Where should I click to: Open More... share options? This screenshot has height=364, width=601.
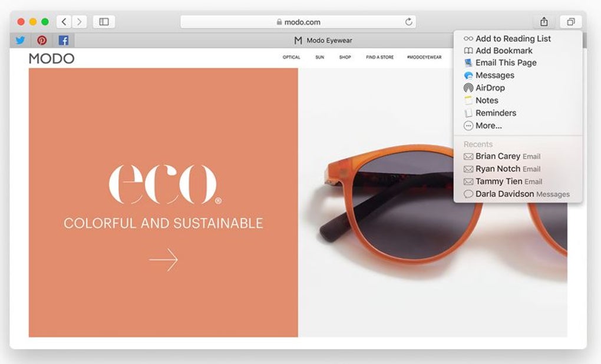pyautogui.click(x=518, y=125)
